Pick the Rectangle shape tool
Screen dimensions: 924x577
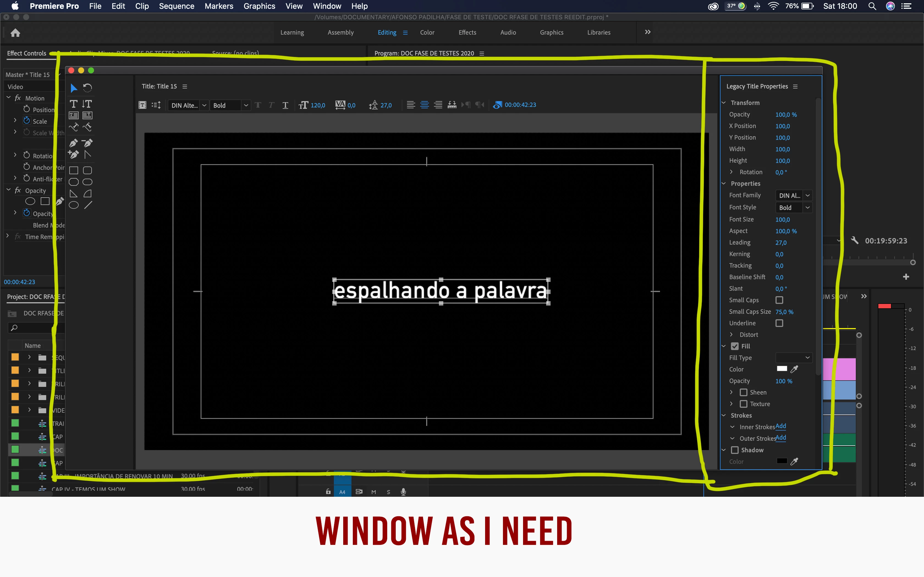click(74, 171)
